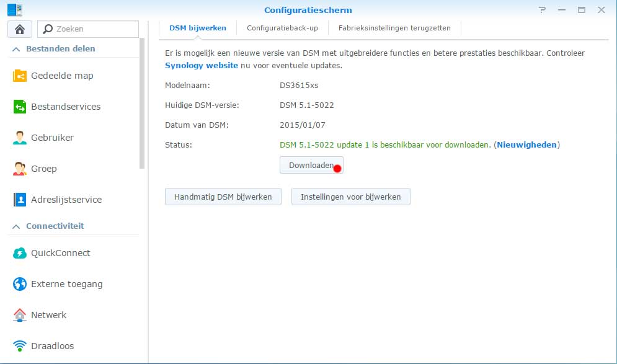
Task: Click the Handmatig DSM bijwerken button
Action: [x=223, y=197]
